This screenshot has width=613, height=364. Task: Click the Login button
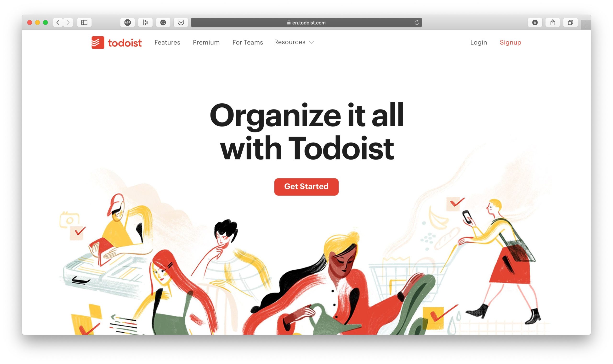pyautogui.click(x=478, y=42)
